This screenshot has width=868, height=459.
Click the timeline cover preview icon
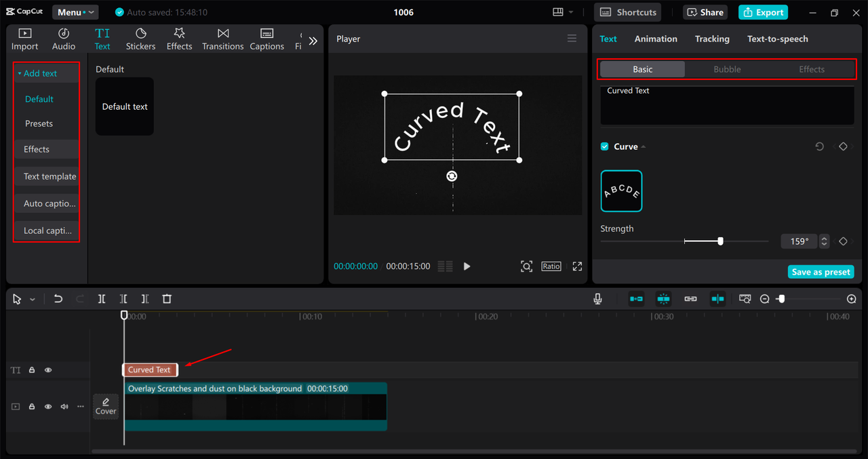(745, 299)
